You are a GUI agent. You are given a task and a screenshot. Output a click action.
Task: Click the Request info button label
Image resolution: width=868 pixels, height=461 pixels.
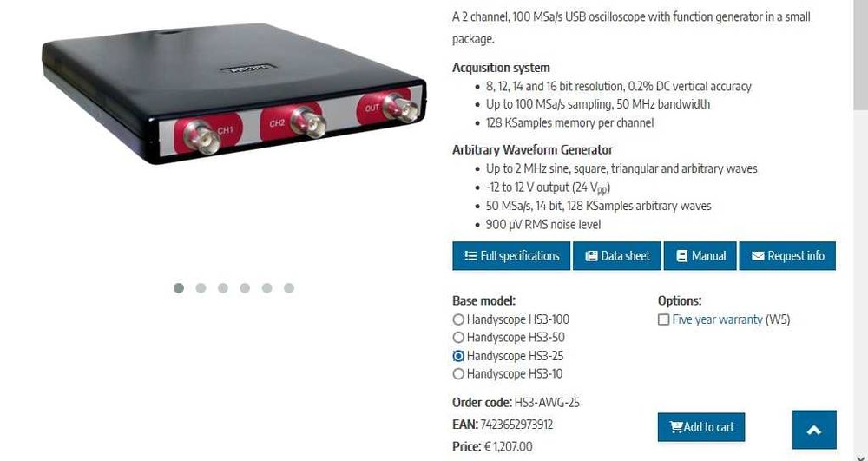click(x=795, y=256)
